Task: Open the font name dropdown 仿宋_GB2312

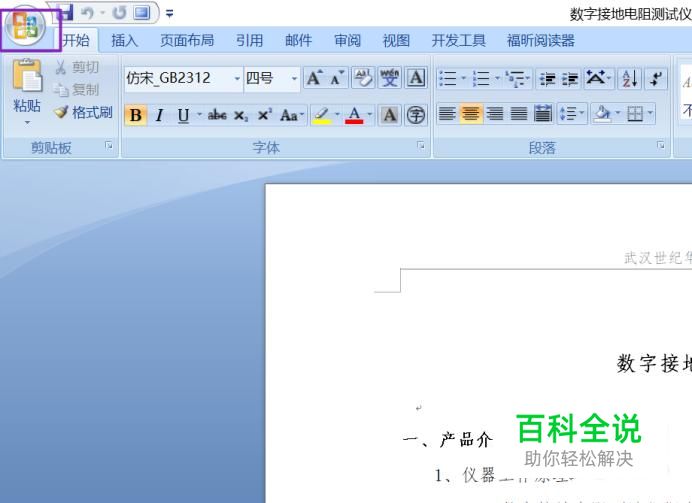Action: [237, 79]
